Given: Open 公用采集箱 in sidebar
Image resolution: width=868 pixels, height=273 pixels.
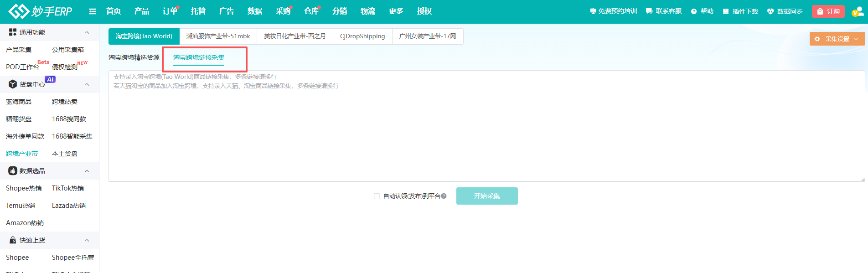Looking at the screenshot, I should (68, 50).
